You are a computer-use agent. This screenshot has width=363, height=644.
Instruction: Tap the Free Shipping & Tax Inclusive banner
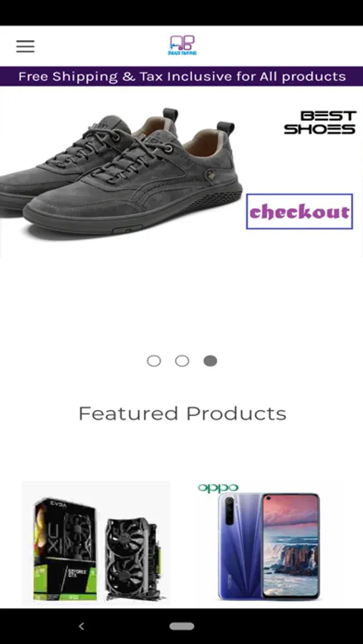point(182,77)
